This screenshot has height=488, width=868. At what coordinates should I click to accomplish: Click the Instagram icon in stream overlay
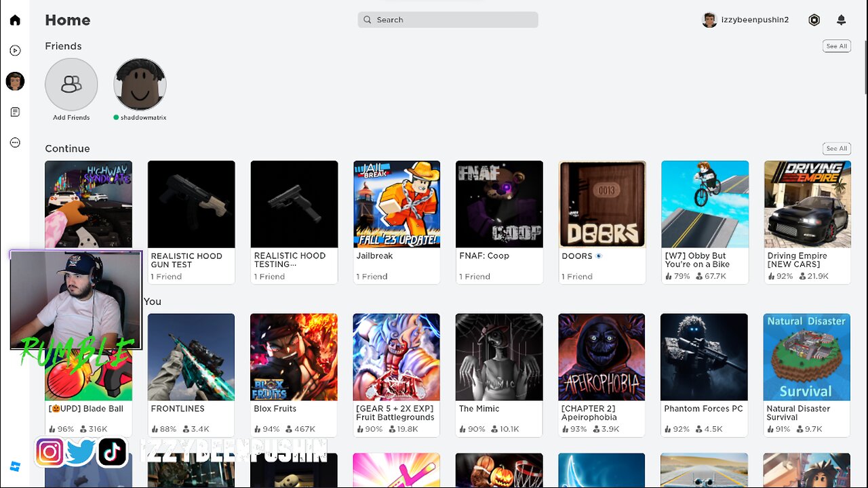pos(50,451)
